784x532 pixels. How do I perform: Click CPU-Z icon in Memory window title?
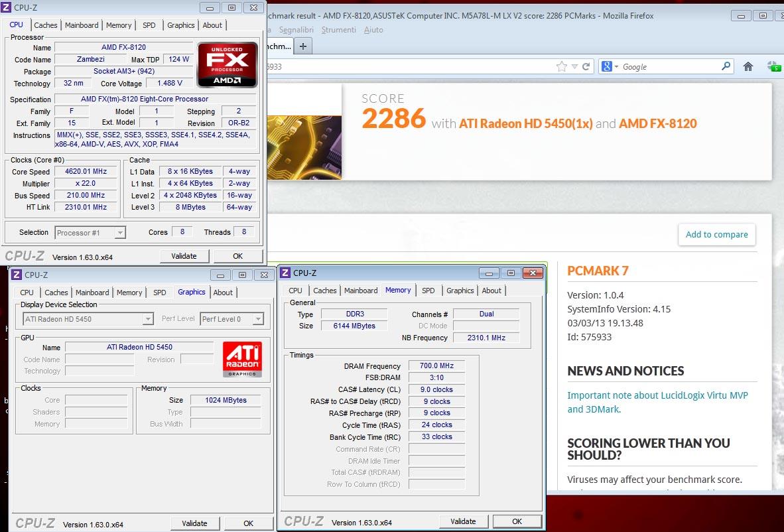(x=285, y=273)
